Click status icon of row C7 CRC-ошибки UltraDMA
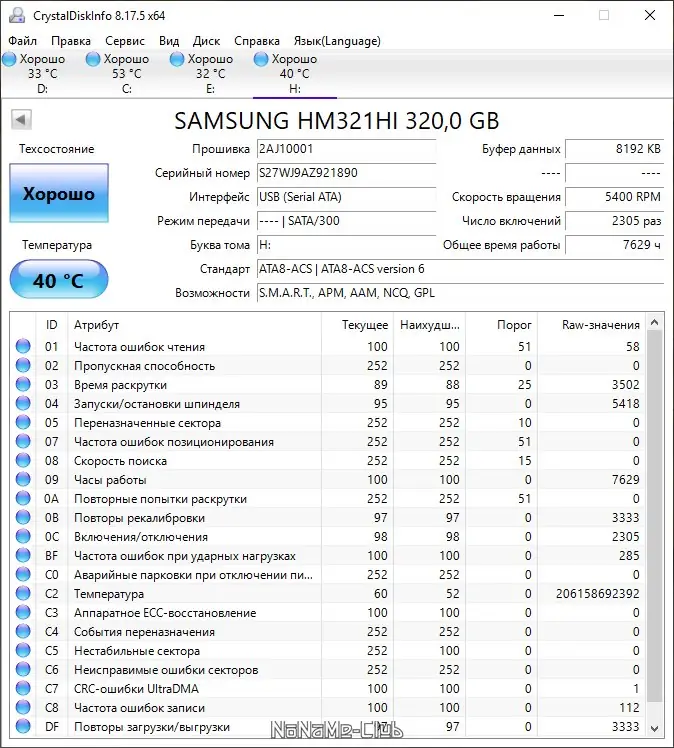Image resolution: width=674 pixels, height=748 pixels. [x=23, y=688]
